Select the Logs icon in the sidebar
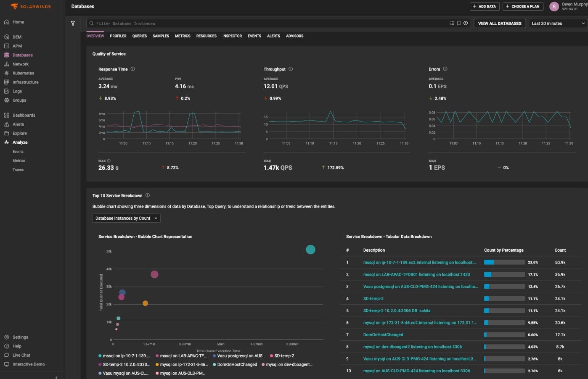This screenshot has height=379, width=588. tap(6, 91)
